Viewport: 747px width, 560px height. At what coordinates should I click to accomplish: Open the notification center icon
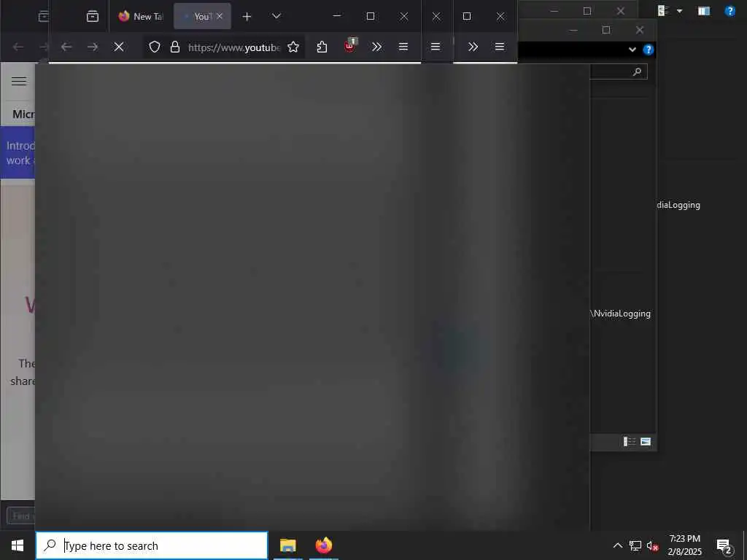(x=724, y=546)
